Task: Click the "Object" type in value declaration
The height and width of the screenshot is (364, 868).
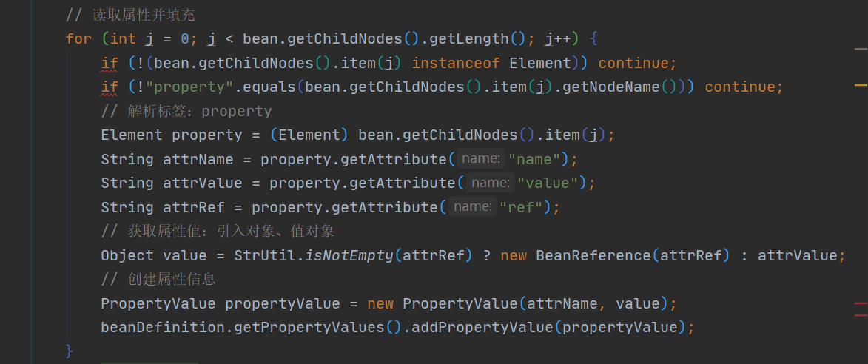Action: pos(127,255)
